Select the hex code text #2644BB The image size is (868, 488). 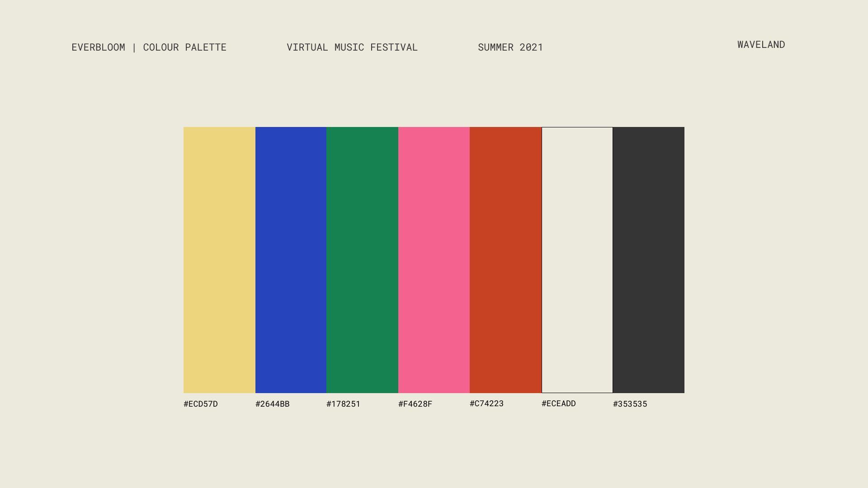272,404
